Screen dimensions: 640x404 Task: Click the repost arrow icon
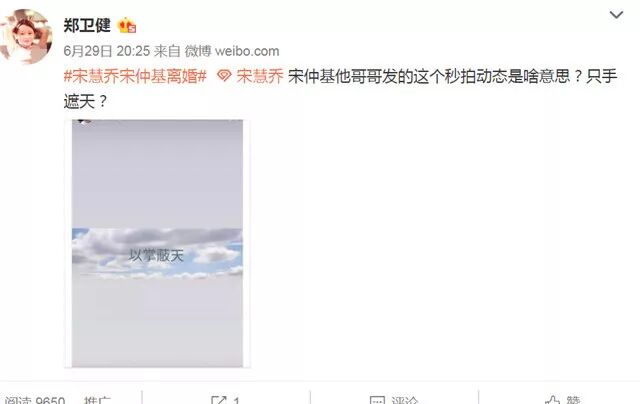[219, 400]
